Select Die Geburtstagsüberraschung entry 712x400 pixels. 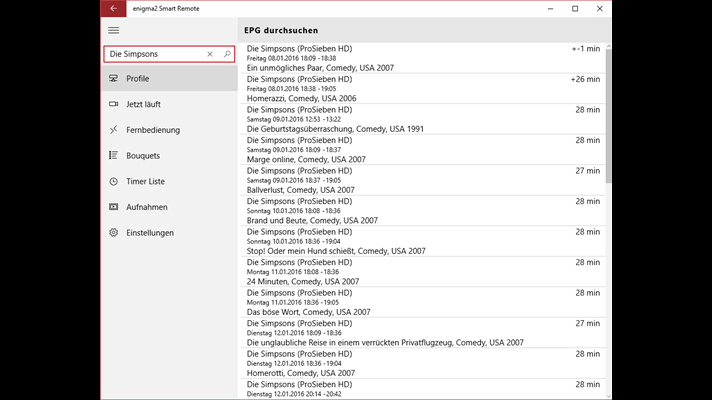tap(422, 119)
